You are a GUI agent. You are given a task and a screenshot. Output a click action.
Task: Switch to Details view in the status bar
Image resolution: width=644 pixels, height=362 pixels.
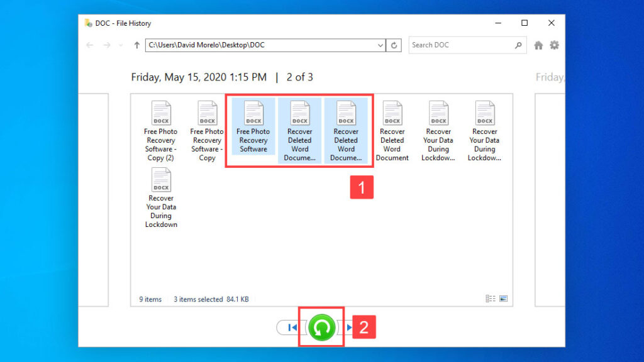(x=490, y=298)
